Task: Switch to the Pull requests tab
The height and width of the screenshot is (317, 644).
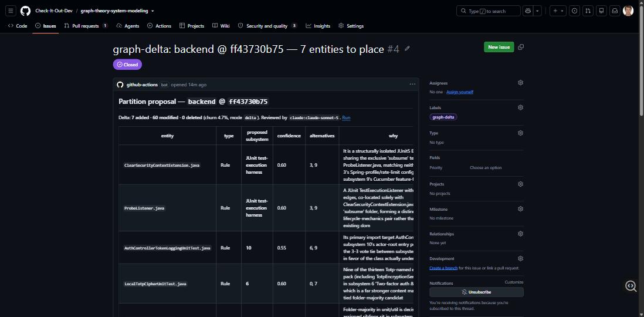Action: coord(86,26)
